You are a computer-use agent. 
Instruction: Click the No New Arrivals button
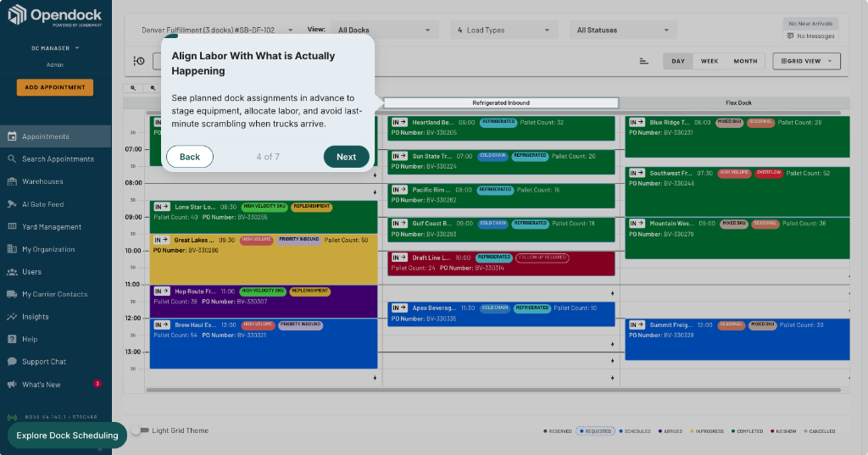(x=810, y=23)
